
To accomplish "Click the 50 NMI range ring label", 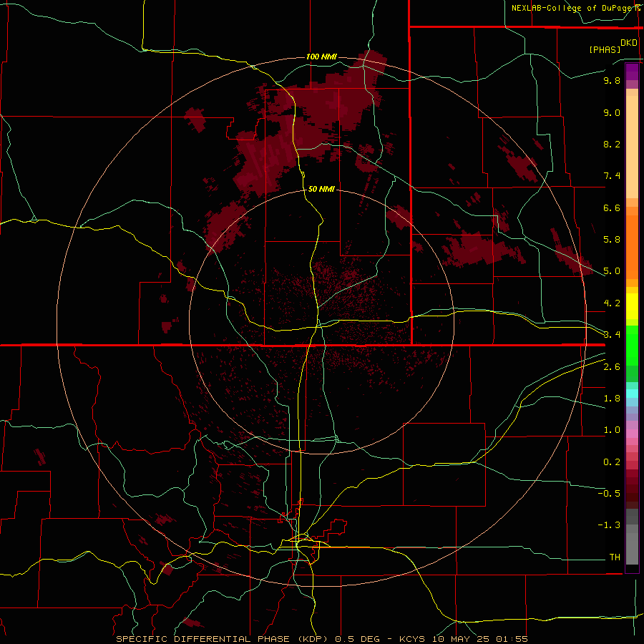I will tap(321, 189).
